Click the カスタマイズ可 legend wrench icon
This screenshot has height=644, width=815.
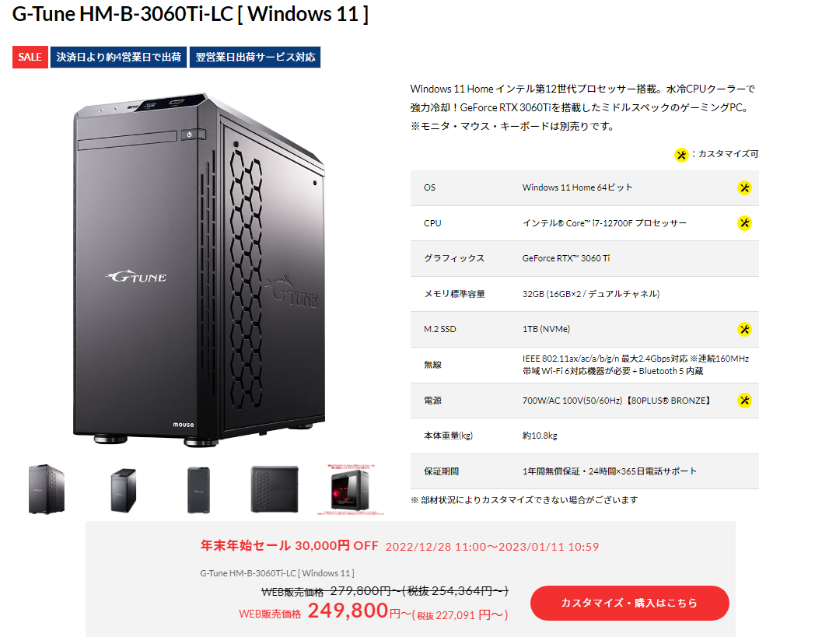point(681,154)
